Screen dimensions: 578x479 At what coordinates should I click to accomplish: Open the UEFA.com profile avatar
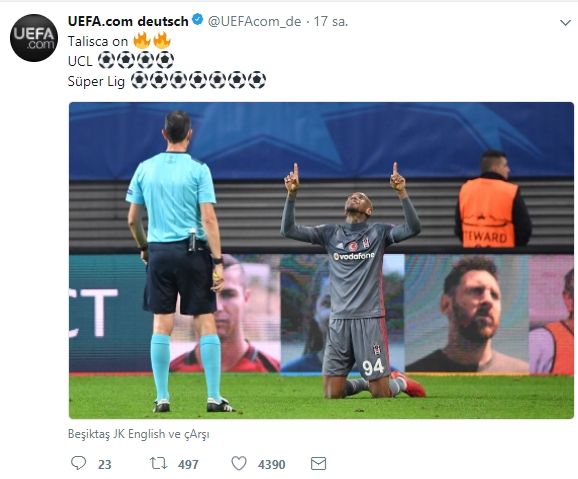coord(34,38)
